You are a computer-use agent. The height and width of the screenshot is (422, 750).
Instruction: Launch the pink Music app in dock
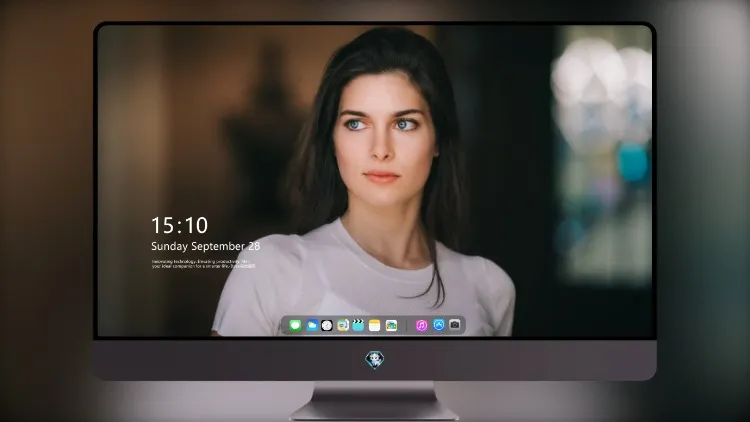point(421,326)
